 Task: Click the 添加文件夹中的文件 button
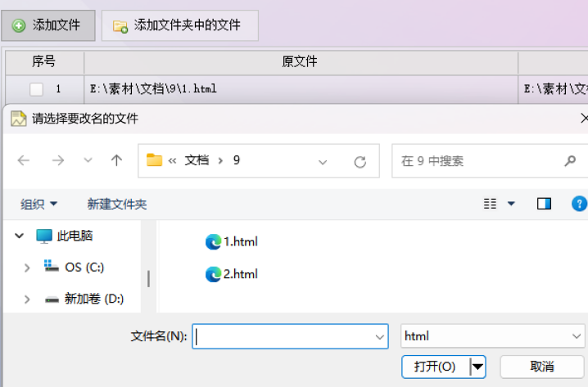click(180, 25)
